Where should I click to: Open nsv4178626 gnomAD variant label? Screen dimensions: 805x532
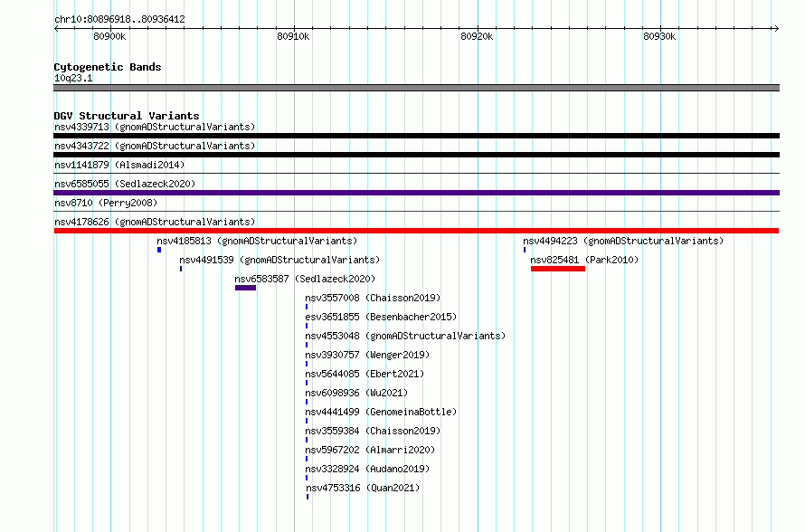[x=155, y=222]
